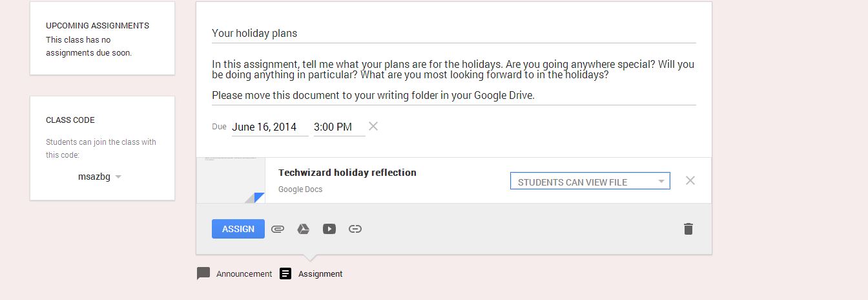Open the Google Docs attachment thumbnail
Screen dimensions: 868x300
[231, 180]
